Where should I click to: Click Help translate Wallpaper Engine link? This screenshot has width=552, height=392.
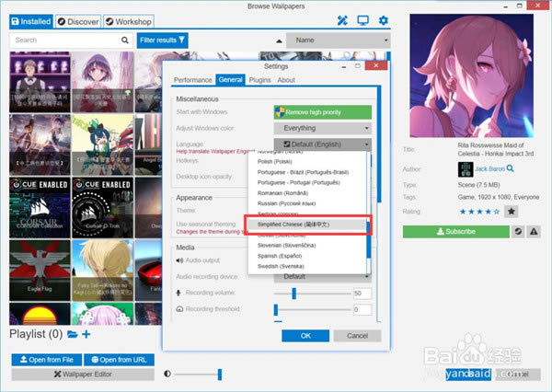click(214, 152)
